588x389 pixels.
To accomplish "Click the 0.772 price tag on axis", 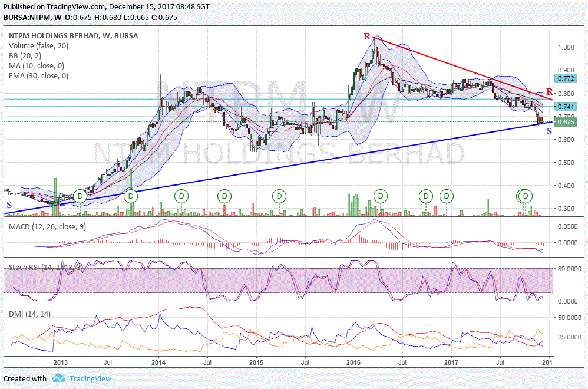I will (566, 78).
